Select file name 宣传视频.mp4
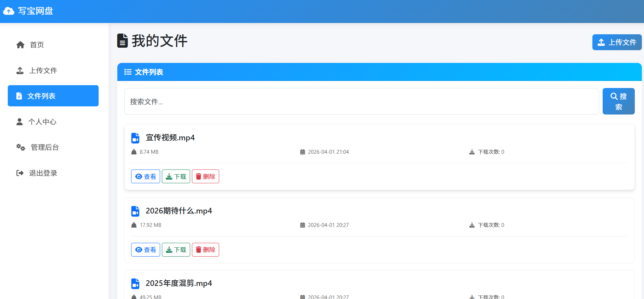 170,138
